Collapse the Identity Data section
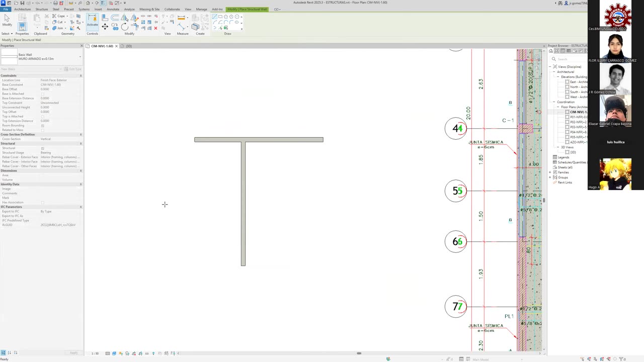The image size is (644, 362). (80, 185)
